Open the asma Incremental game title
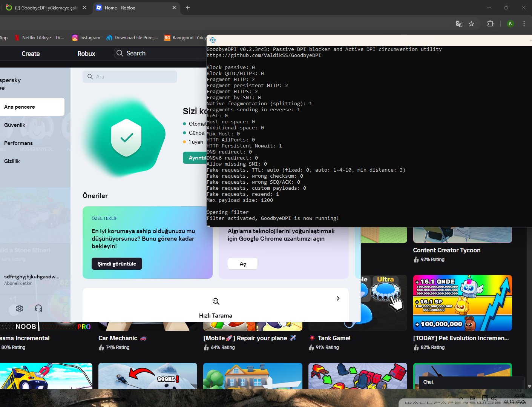Screen dimensions: 532x407 tap(25, 338)
